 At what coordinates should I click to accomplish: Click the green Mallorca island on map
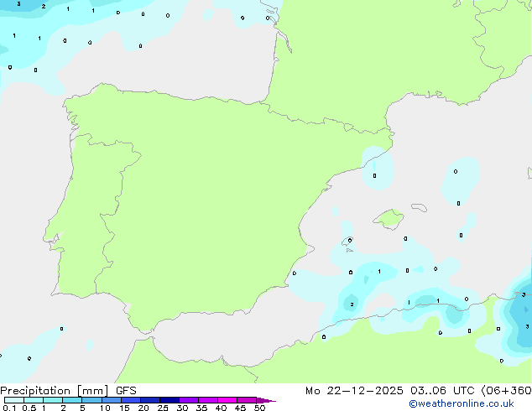(389, 219)
